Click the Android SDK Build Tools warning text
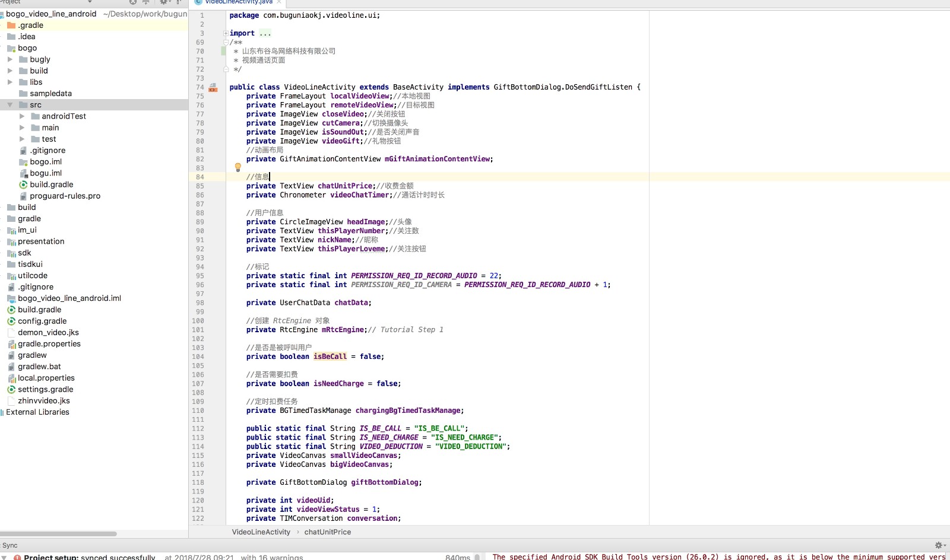This screenshot has width=950, height=560. pos(718,557)
